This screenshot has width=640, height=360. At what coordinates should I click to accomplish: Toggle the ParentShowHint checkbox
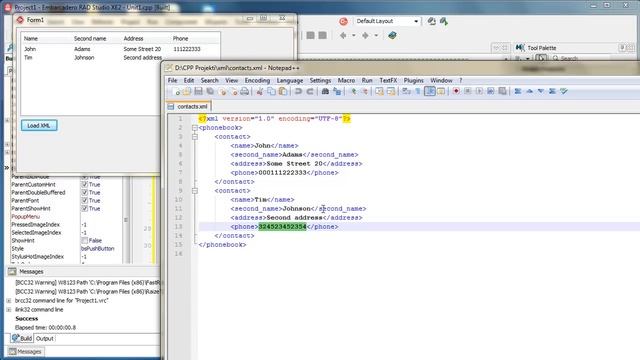pyautogui.click(x=84, y=209)
